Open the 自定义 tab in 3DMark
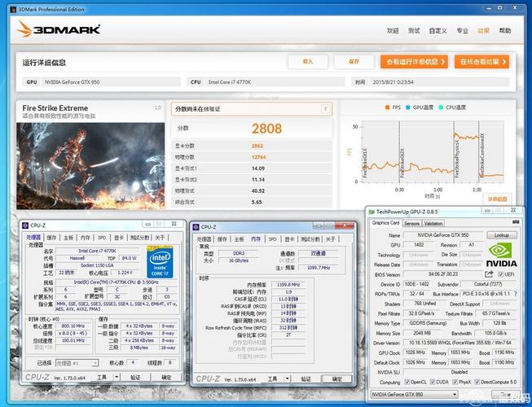The height and width of the screenshot is (407, 532). [438, 30]
